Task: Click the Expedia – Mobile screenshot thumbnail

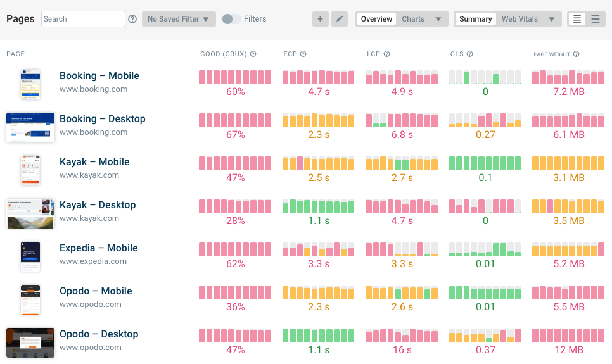Action: coord(30,256)
